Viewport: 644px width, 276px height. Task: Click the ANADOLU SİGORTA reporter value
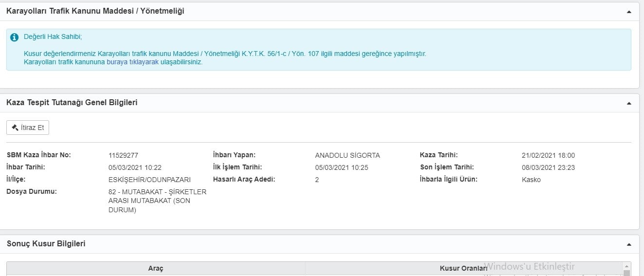pyautogui.click(x=347, y=155)
